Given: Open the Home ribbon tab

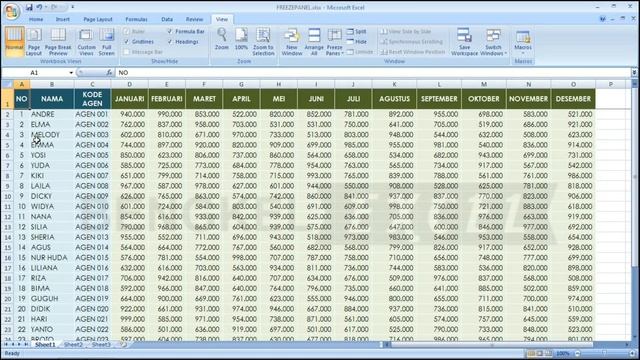Looking at the screenshot, I should pos(36,19).
